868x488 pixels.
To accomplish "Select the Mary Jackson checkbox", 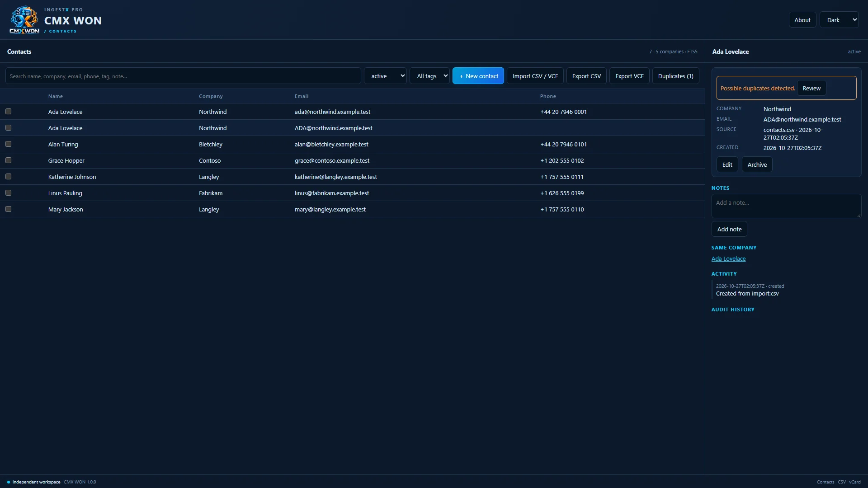I will pos(8,209).
